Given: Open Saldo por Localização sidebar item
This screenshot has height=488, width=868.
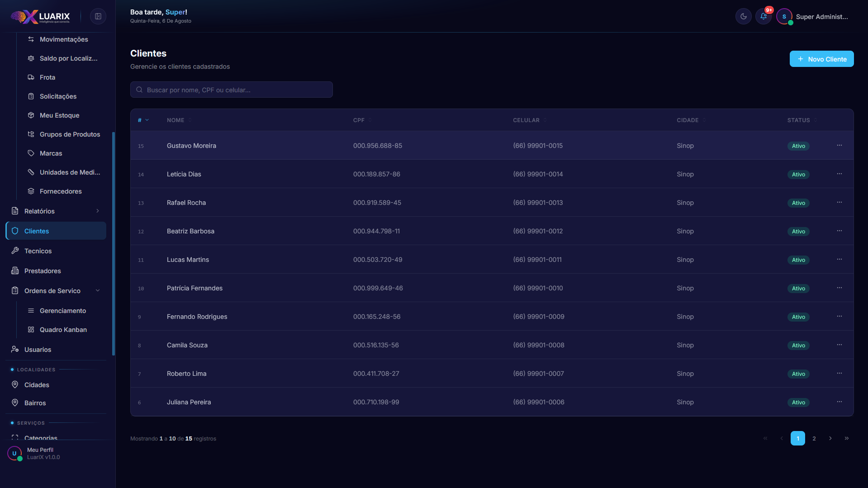Looking at the screenshot, I should [x=68, y=58].
